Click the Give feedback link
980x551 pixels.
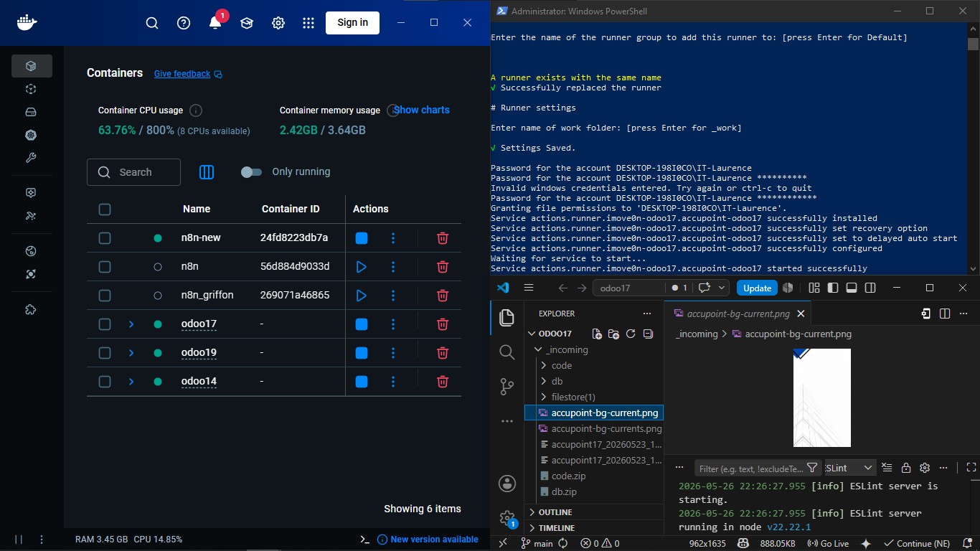[182, 74]
